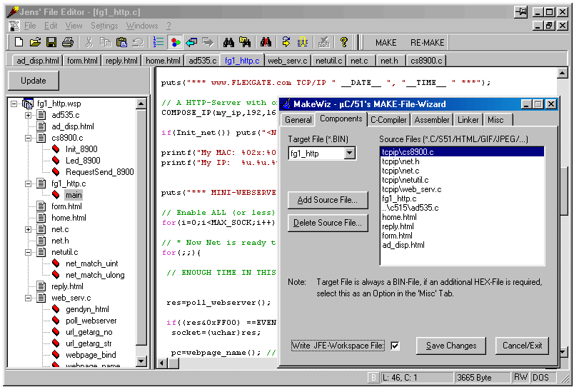
Task: Toggle the Write JFE-Workspace File checkbox
Action: [x=395, y=346]
